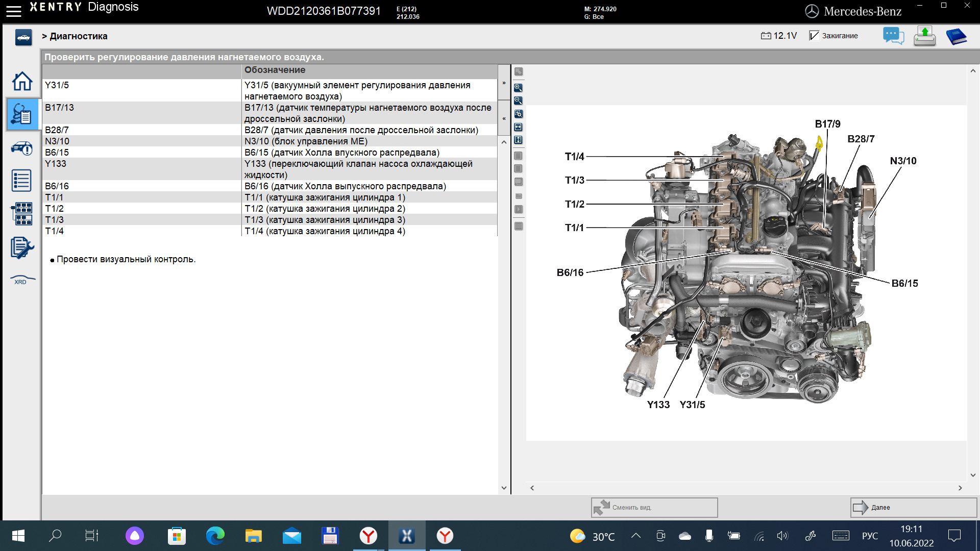Select the zoom-to-selection tool

pos(518,114)
